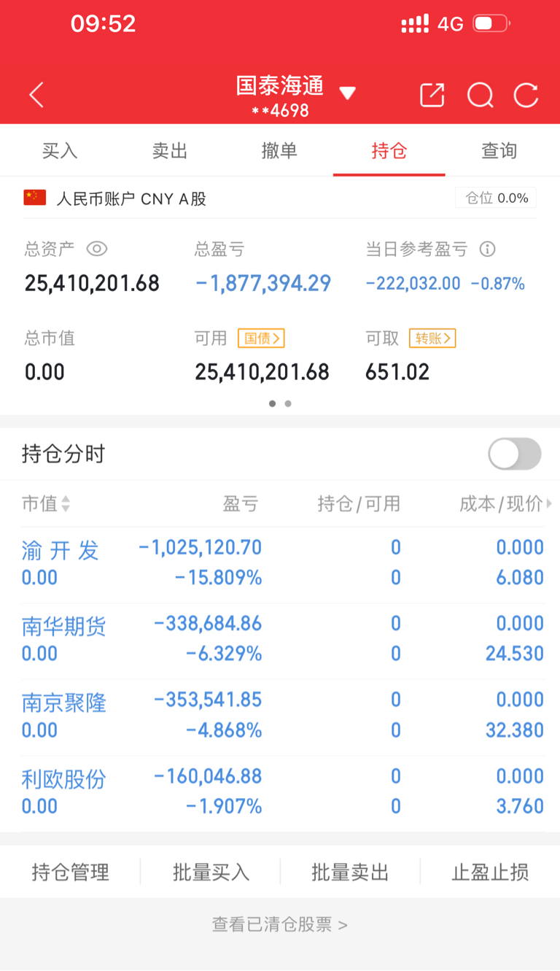Tap 利欧股份 loss percent -1.907%

pyautogui.click(x=224, y=806)
